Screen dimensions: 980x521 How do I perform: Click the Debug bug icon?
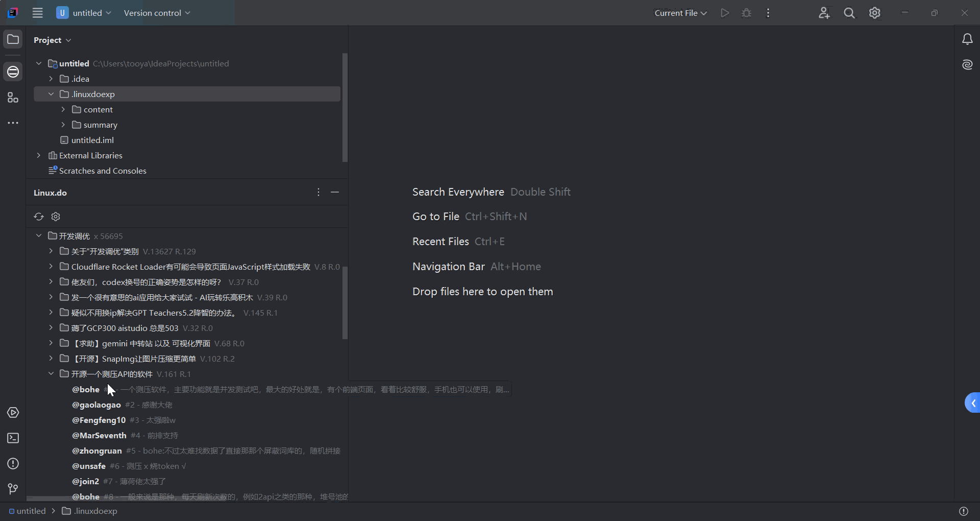(x=746, y=13)
